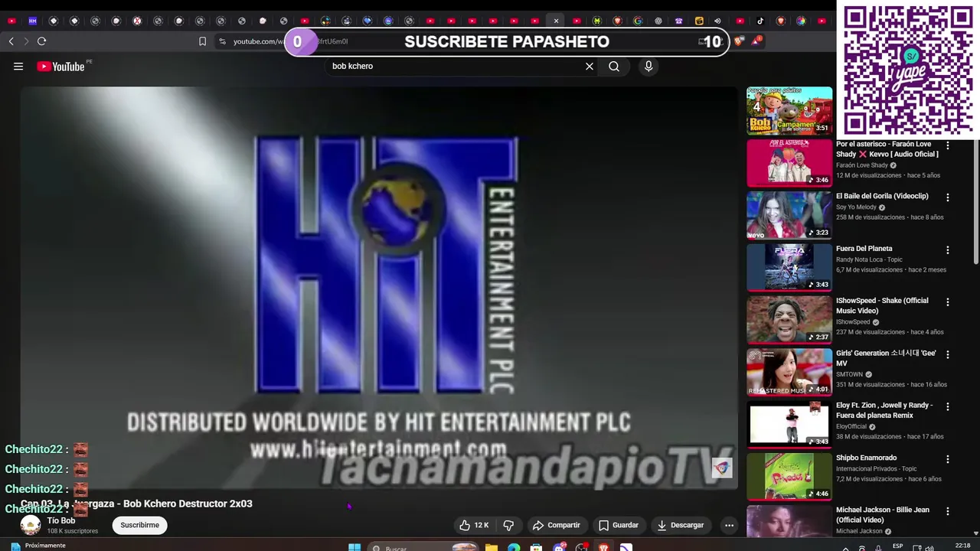Open File Explorer from taskbar
The width and height of the screenshot is (980, 551).
click(x=492, y=548)
